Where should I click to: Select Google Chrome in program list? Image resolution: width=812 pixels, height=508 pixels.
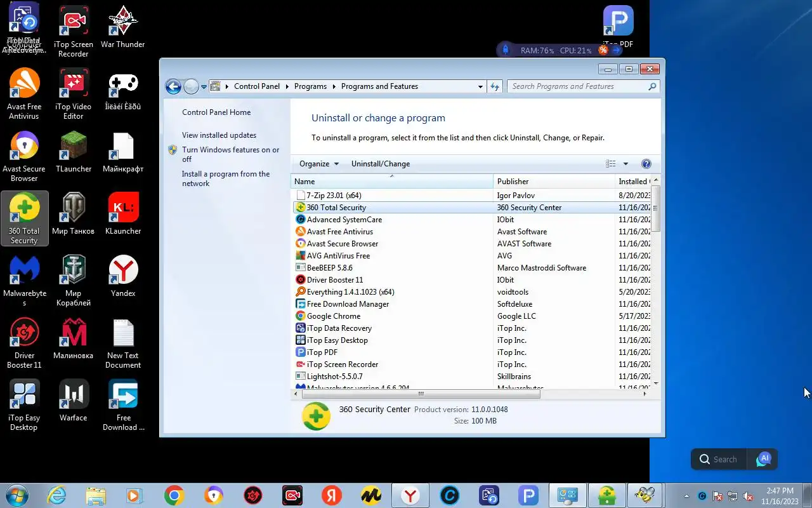(x=472, y=316)
